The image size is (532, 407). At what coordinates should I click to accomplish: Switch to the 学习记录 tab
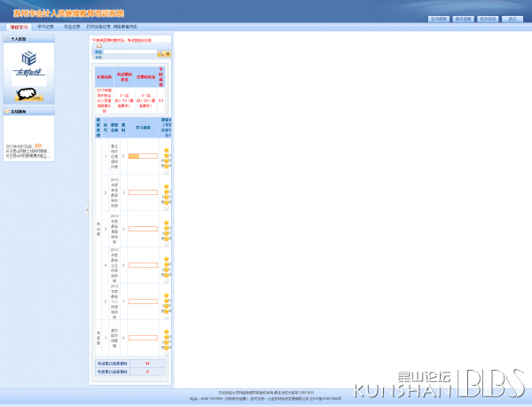(x=45, y=27)
